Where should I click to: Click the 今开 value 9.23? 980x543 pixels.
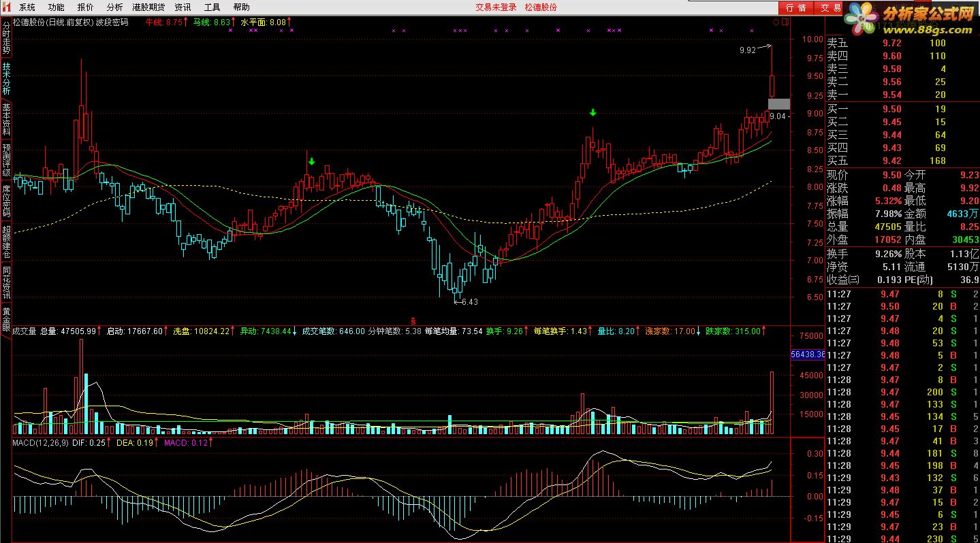tap(969, 175)
